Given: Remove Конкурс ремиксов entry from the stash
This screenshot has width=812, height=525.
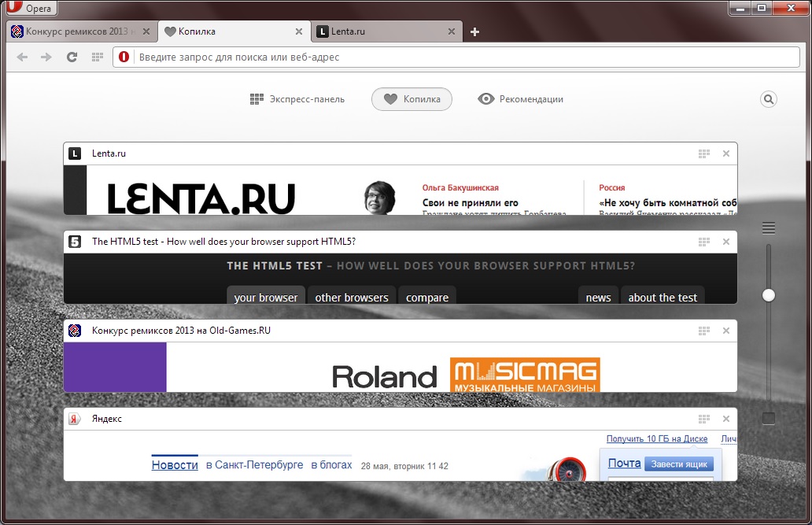Looking at the screenshot, I should (x=726, y=331).
